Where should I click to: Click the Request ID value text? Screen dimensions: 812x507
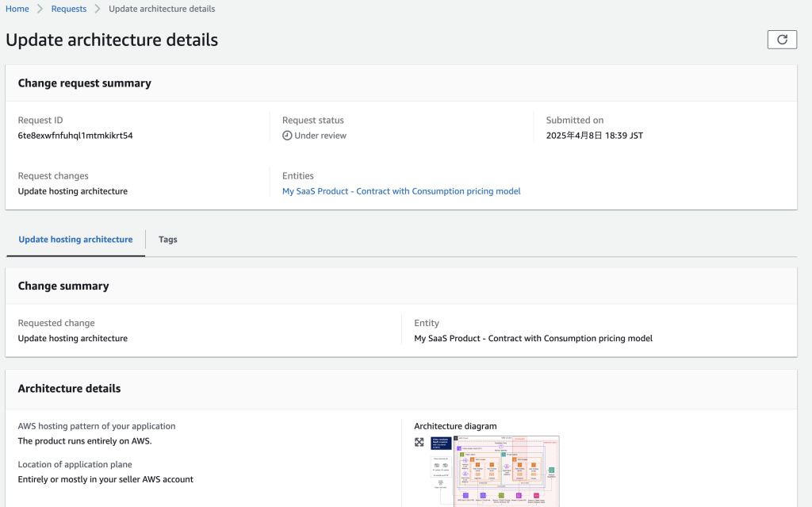click(75, 136)
